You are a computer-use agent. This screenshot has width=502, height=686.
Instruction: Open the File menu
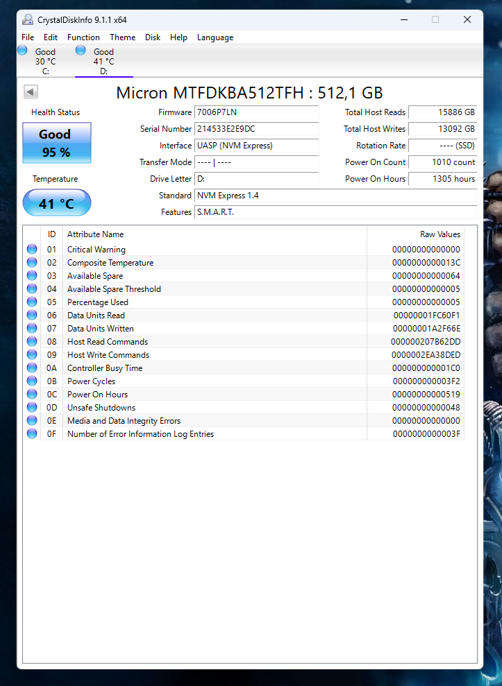tap(28, 37)
